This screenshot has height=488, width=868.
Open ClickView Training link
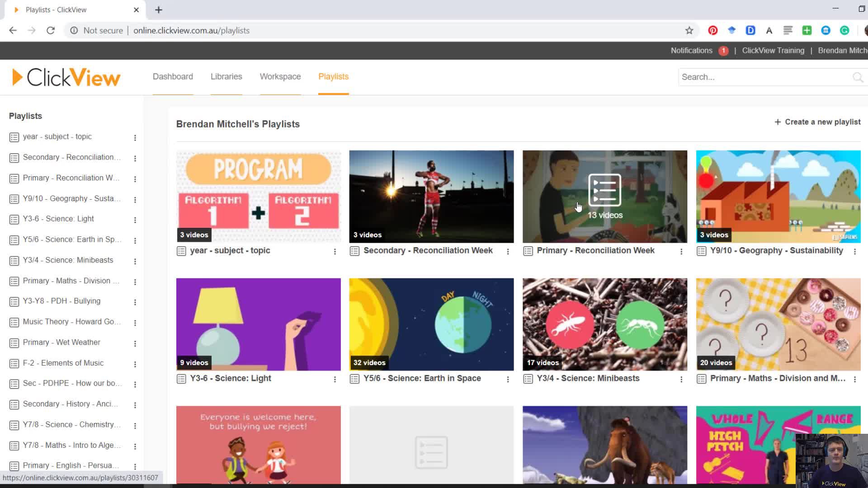(x=773, y=51)
